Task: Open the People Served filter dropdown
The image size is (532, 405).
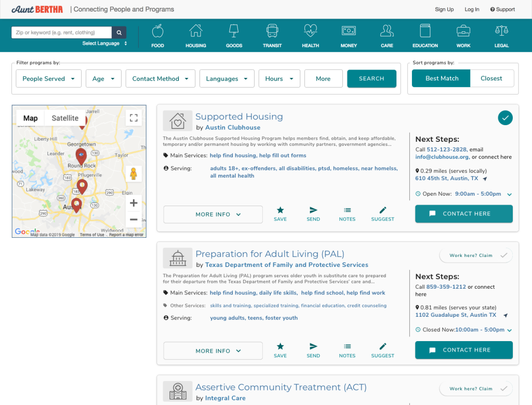Action: tap(48, 79)
